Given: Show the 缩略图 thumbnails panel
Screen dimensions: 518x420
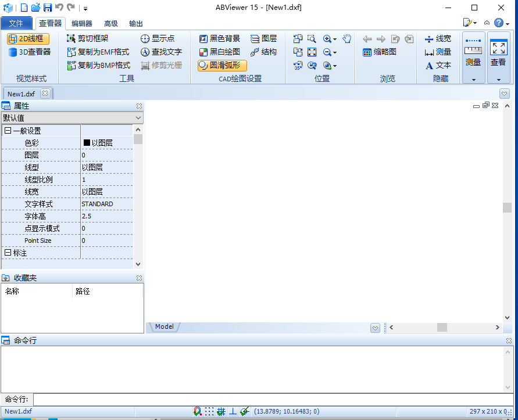Looking at the screenshot, I should point(380,52).
